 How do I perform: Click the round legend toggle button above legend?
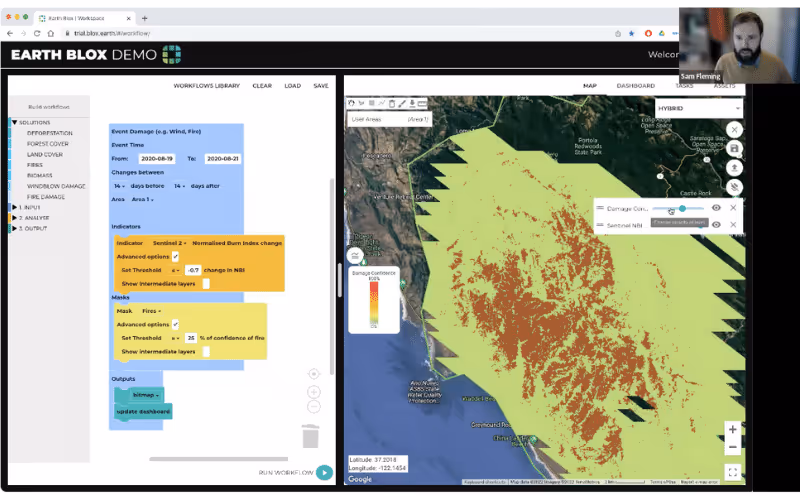pos(355,256)
